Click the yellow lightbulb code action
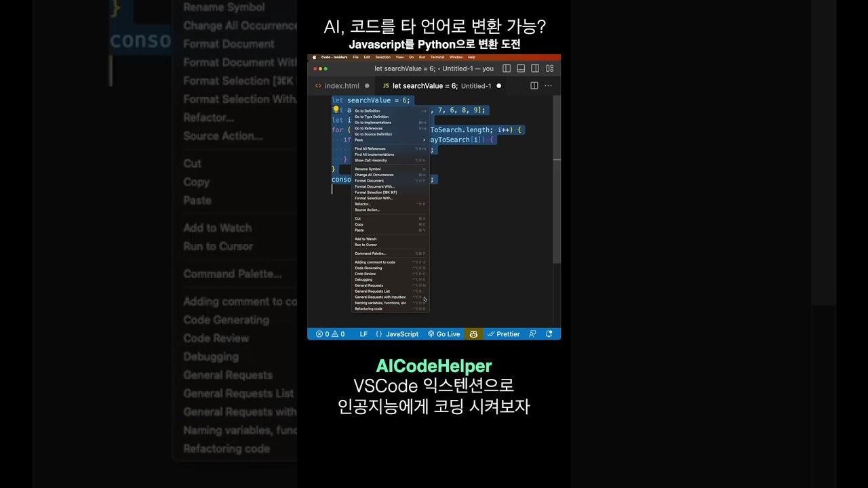Image resolution: width=868 pixels, height=488 pixels. tap(336, 109)
